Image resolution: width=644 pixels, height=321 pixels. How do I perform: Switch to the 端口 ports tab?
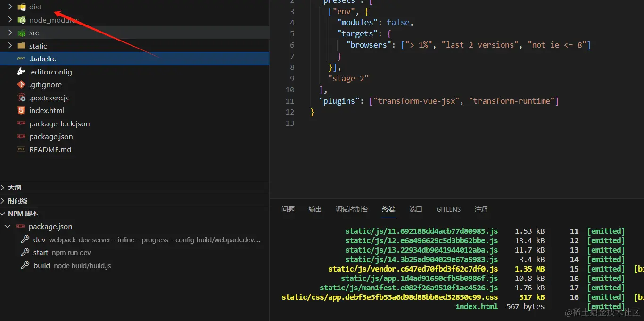pos(416,209)
